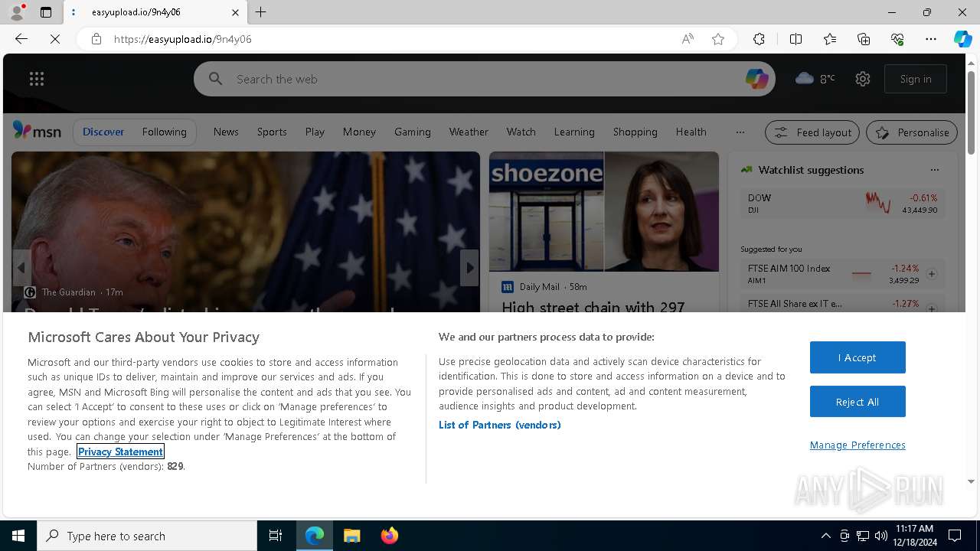Launch Firefox from taskbar
This screenshot has width=980, height=551.
(389, 536)
